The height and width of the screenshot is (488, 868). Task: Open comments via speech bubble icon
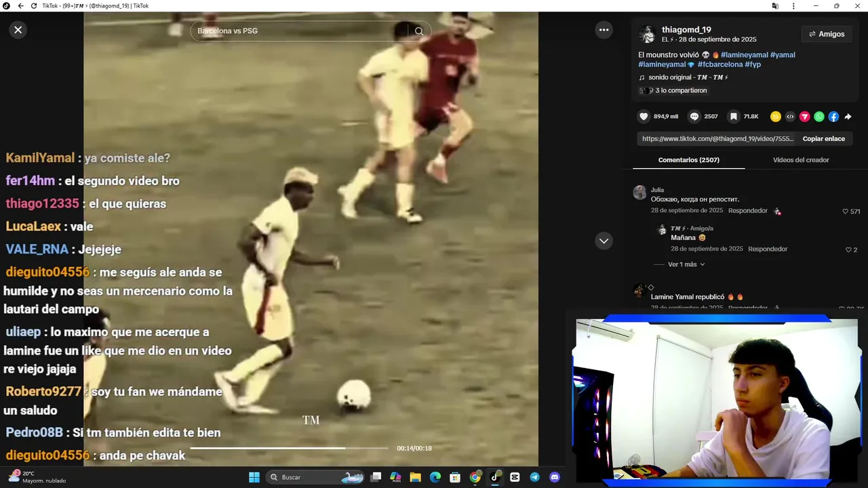[694, 117]
